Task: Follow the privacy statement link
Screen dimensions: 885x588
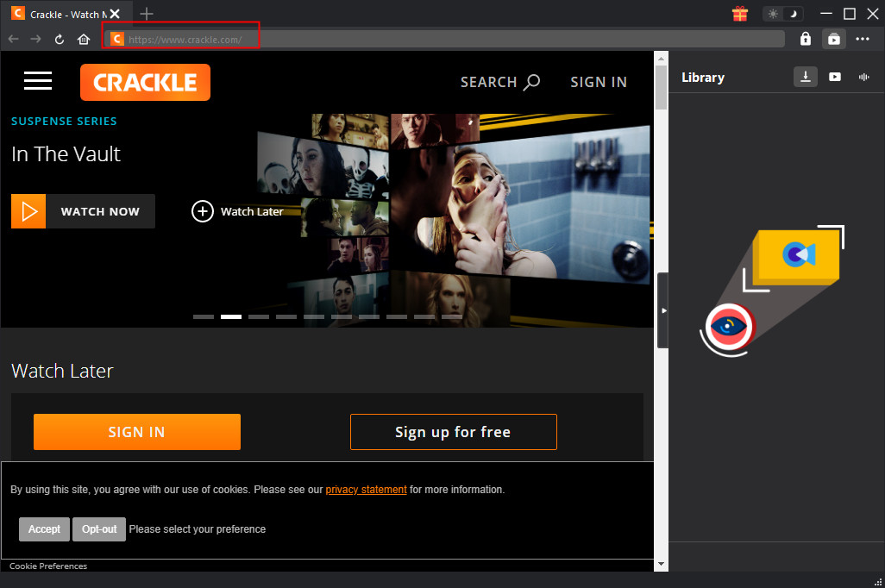Action: 366,490
